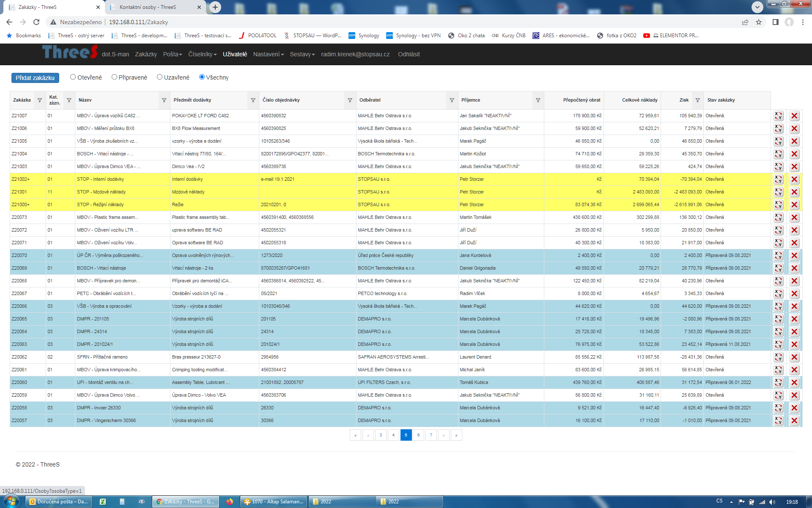Open Altap Salamander in the taskbar
812x508 pixels.
tap(274, 502)
